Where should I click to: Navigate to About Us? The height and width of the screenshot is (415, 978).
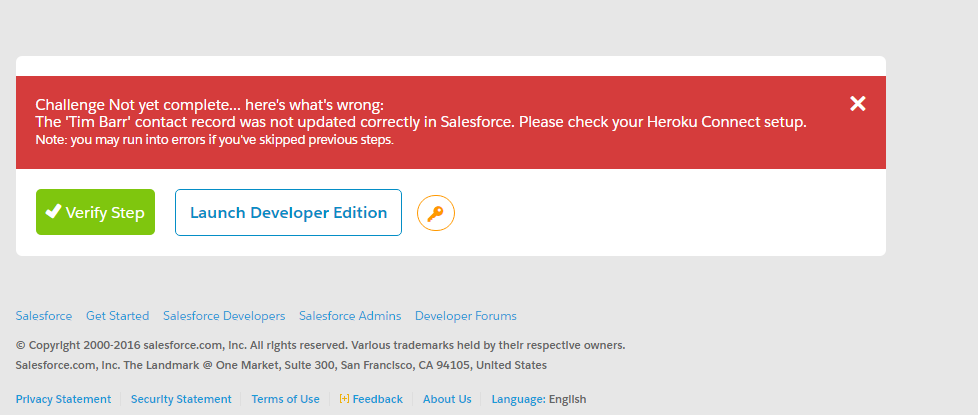pos(447,399)
